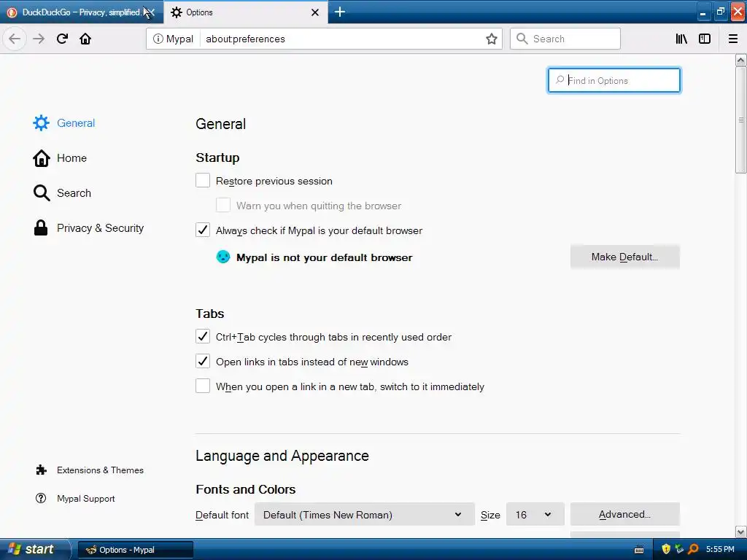Open Extensions & Themes link
Image resolution: width=747 pixels, height=560 pixels.
(x=90, y=470)
